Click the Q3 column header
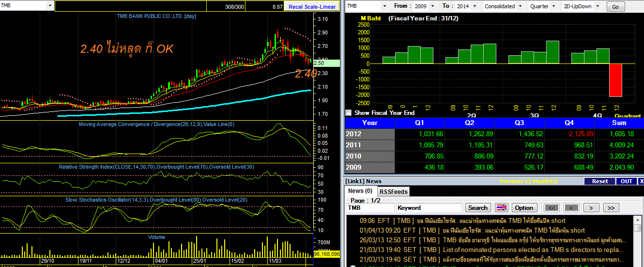Screen dimensions: 644x267 click(x=519, y=123)
